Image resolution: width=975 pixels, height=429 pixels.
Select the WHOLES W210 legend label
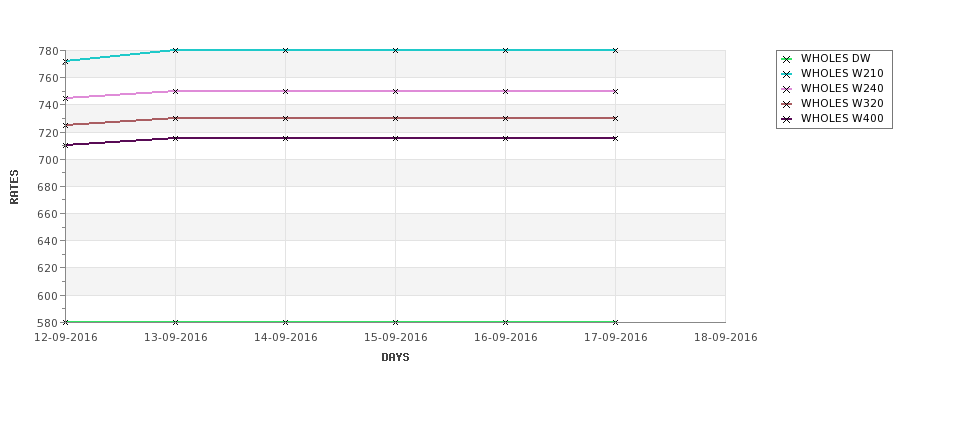842,73
